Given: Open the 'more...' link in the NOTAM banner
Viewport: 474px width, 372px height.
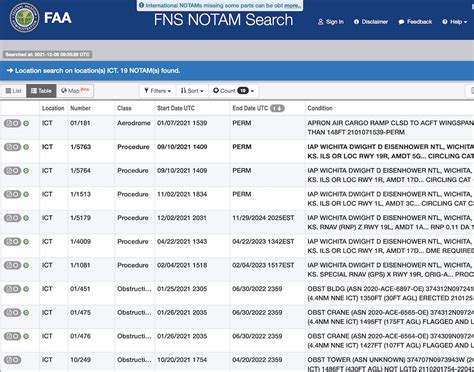Looking at the screenshot, I should coord(292,5).
